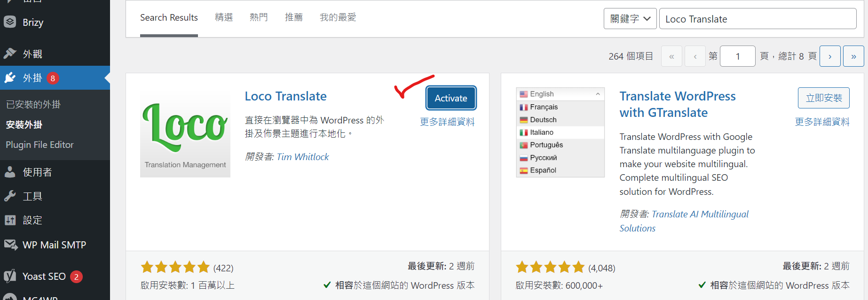Activate the Loco Translate plugin

[451, 98]
